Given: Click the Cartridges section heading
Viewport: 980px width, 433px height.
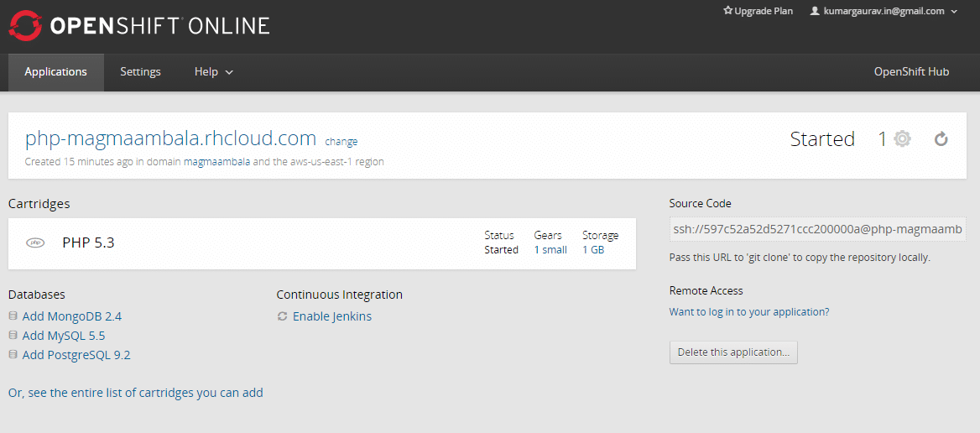Looking at the screenshot, I should pyautogui.click(x=39, y=204).
